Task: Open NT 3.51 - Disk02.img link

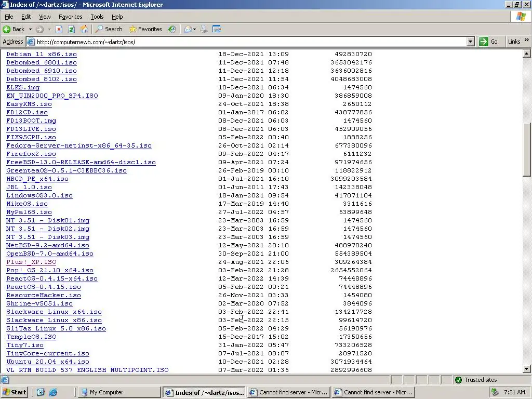Action: (x=48, y=229)
